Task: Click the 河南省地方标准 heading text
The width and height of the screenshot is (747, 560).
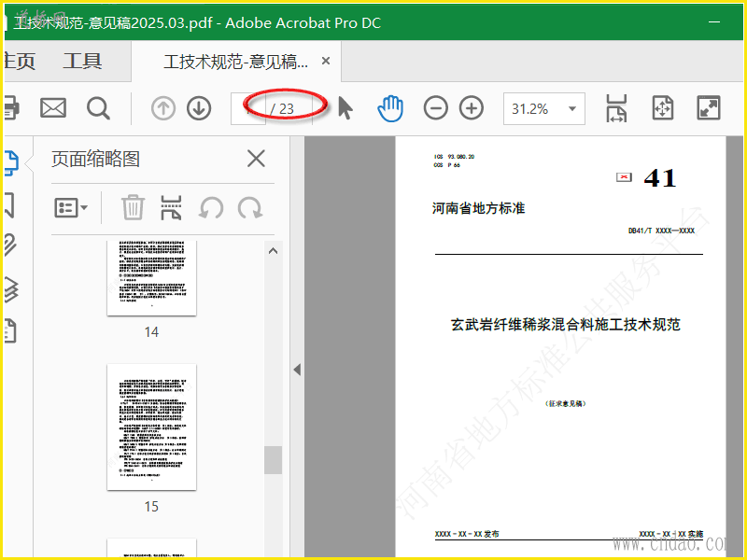Action: (x=478, y=208)
